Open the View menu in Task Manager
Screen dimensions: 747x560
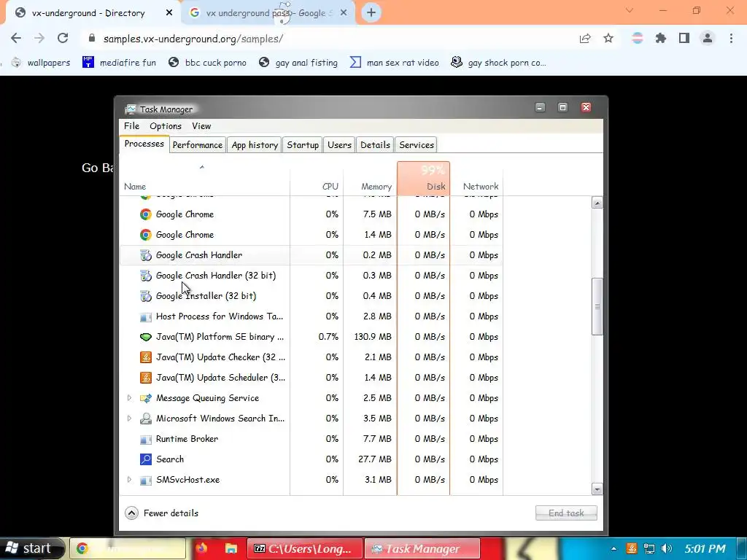(x=201, y=125)
